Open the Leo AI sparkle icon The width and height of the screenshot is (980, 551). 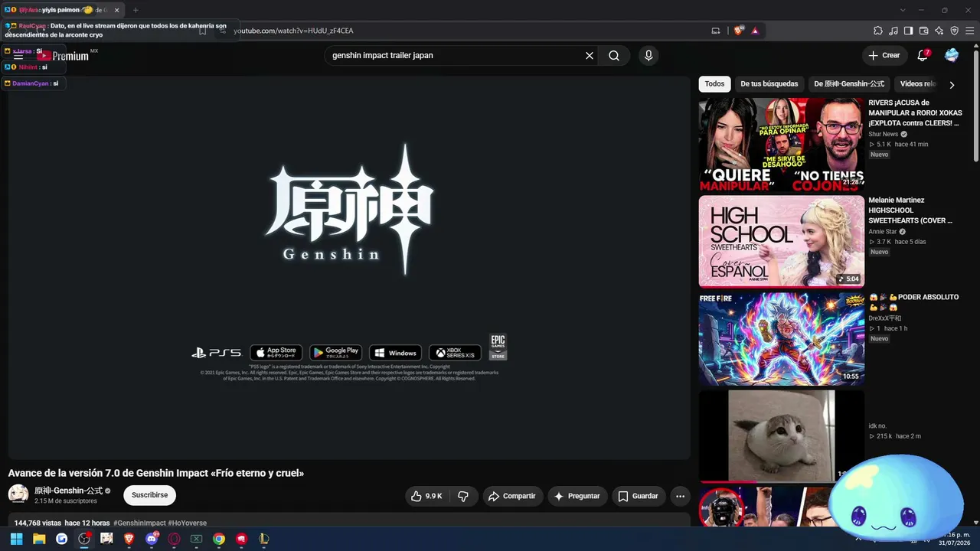[939, 31]
